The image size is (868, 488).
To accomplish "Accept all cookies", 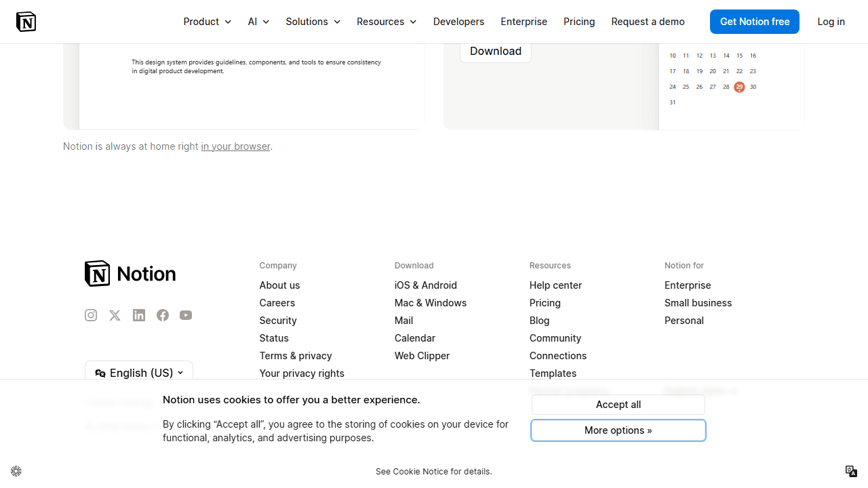I will [x=618, y=405].
